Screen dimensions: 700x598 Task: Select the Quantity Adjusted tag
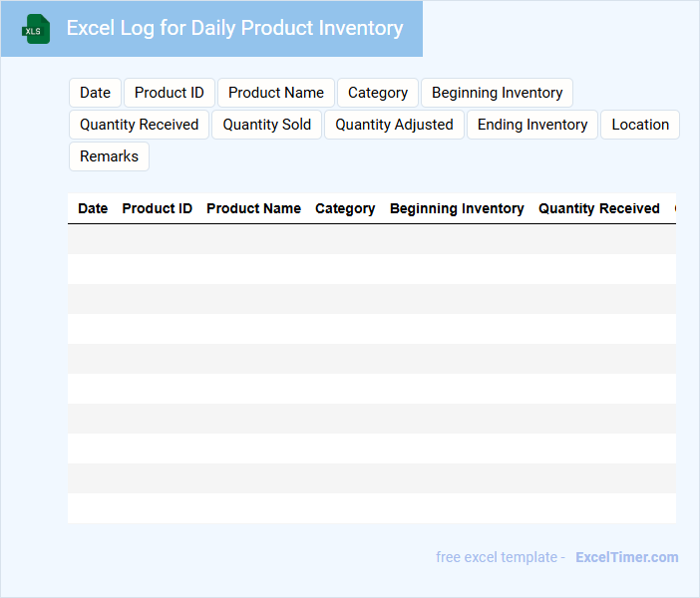pyautogui.click(x=394, y=125)
